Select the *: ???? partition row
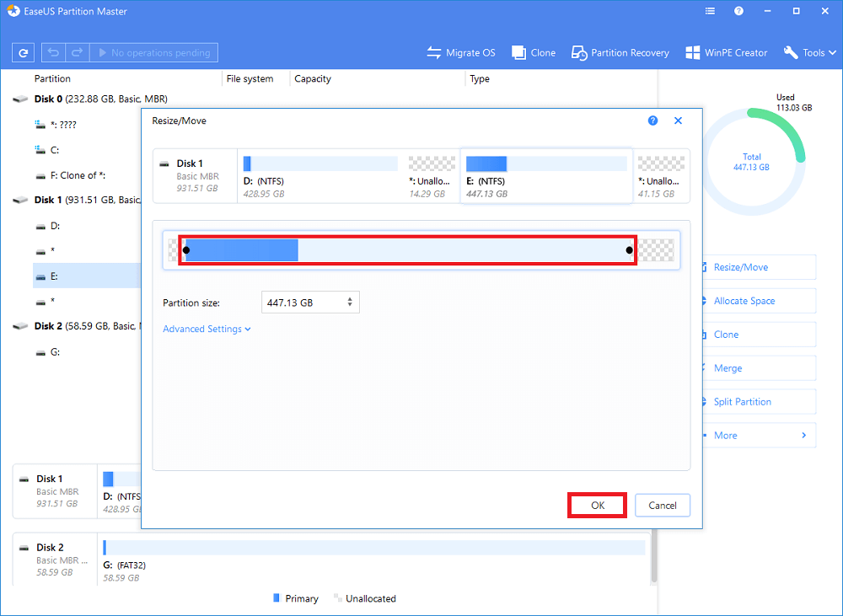Viewport: 843px width, 616px height. (63, 125)
